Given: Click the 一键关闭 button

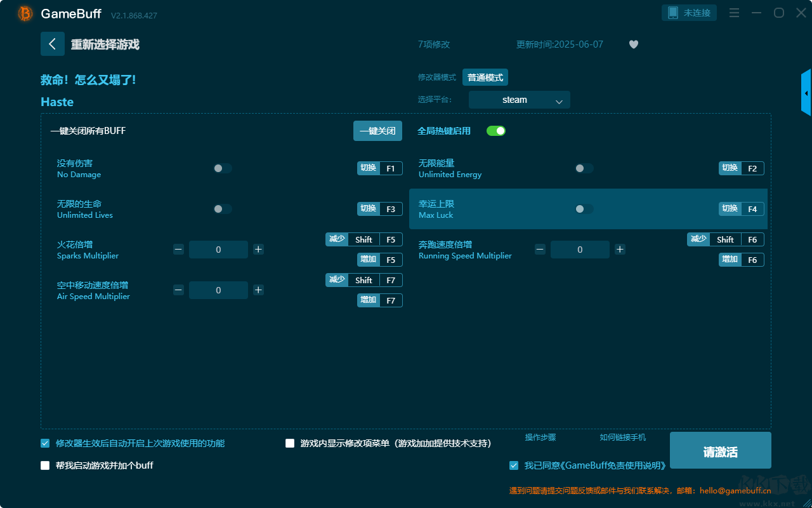Looking at the screenshot, I should click(x=377, y=131).
